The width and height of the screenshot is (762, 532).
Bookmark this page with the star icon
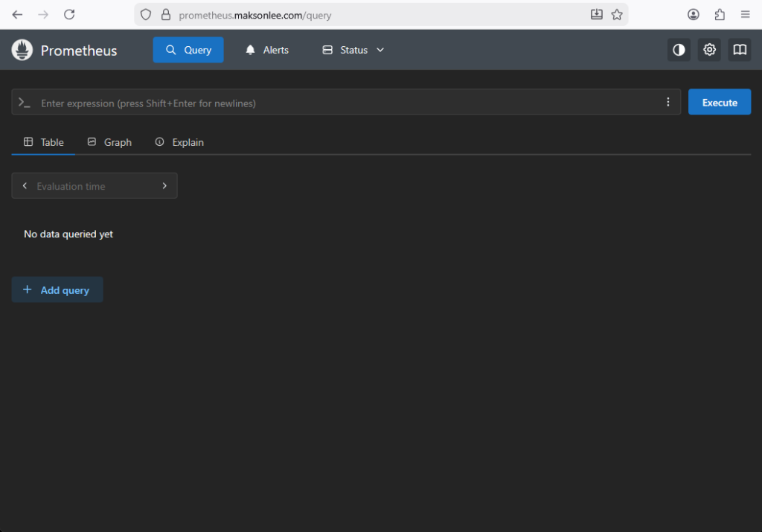[x=617, y=14]
